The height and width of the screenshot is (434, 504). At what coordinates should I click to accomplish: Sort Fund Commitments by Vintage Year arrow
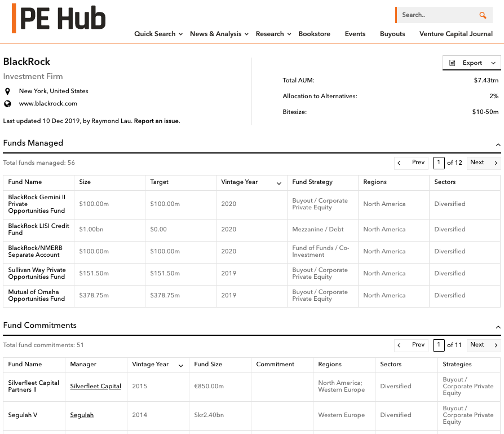pos(180,366)
